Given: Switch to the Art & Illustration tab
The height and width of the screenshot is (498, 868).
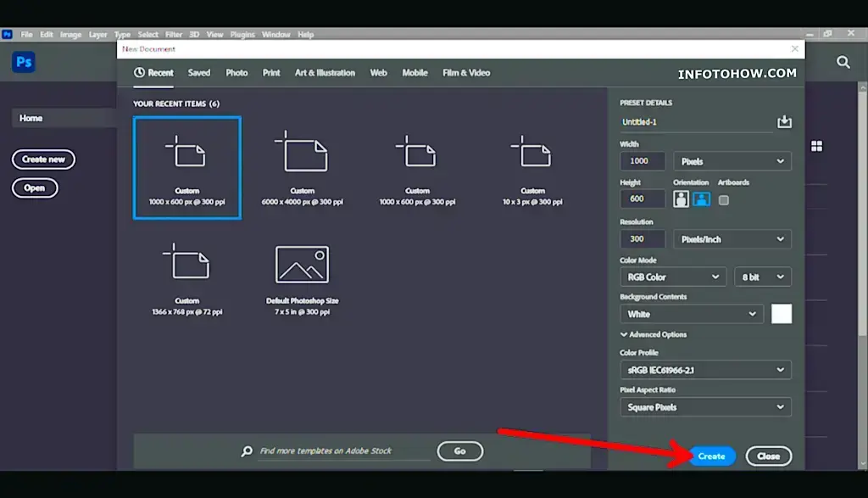Looking at the screenshot, I should click(x=325, y=73).
